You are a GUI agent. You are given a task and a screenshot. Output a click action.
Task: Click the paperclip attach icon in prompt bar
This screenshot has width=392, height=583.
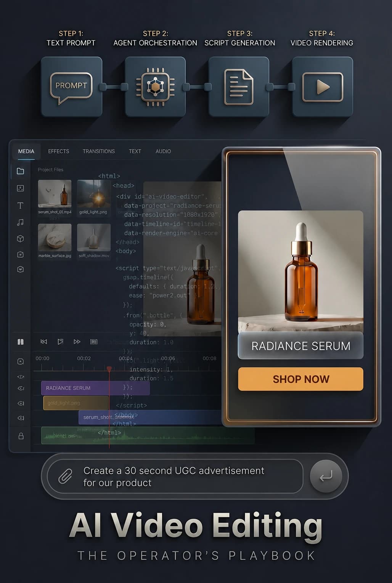coord(65,476)
